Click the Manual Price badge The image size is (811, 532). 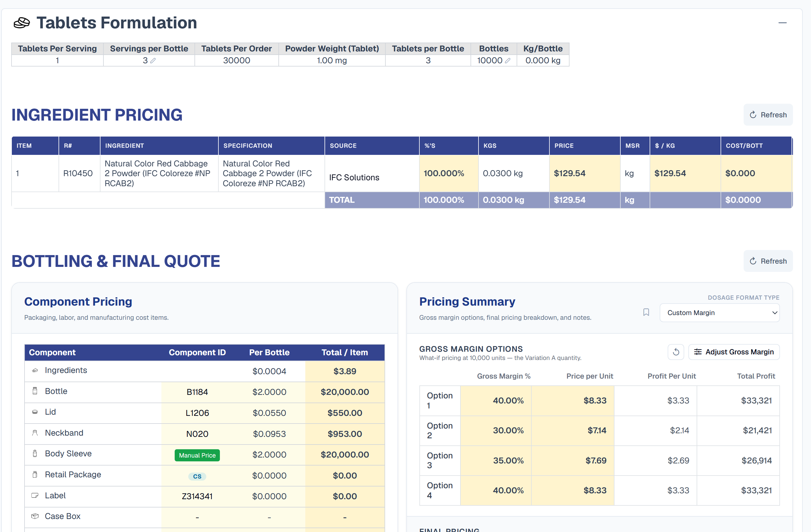pos(197,455)
